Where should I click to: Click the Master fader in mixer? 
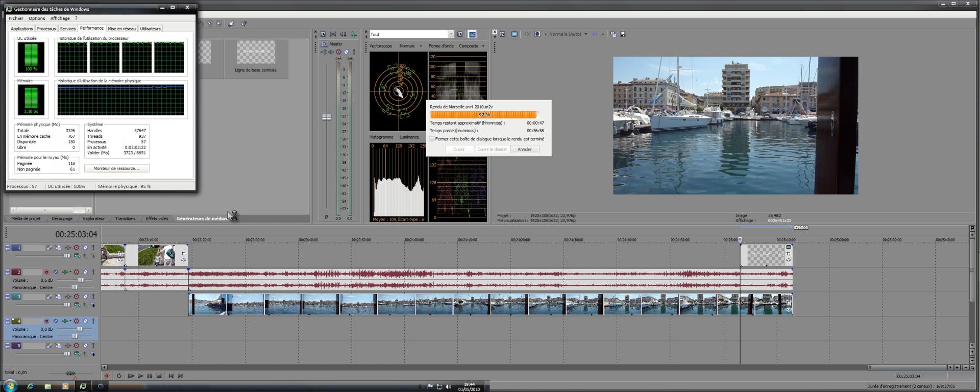(x=327, y=117)
